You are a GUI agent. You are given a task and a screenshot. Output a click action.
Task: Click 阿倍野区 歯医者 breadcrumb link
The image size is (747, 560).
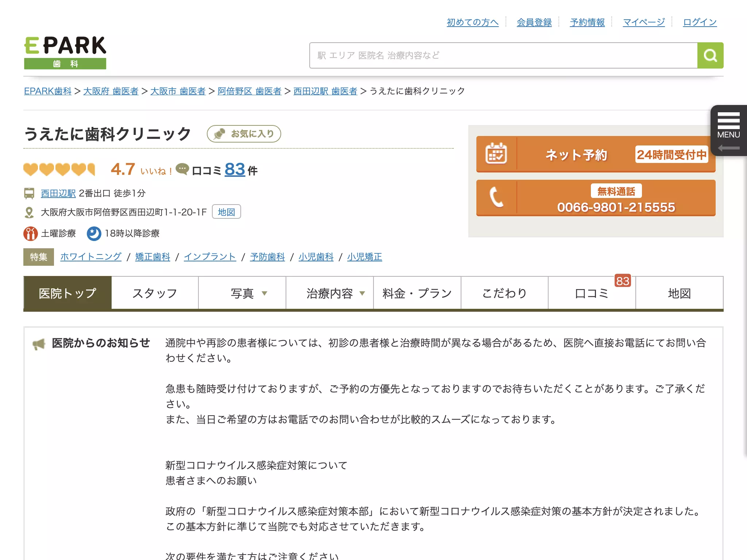pos(249,91)
